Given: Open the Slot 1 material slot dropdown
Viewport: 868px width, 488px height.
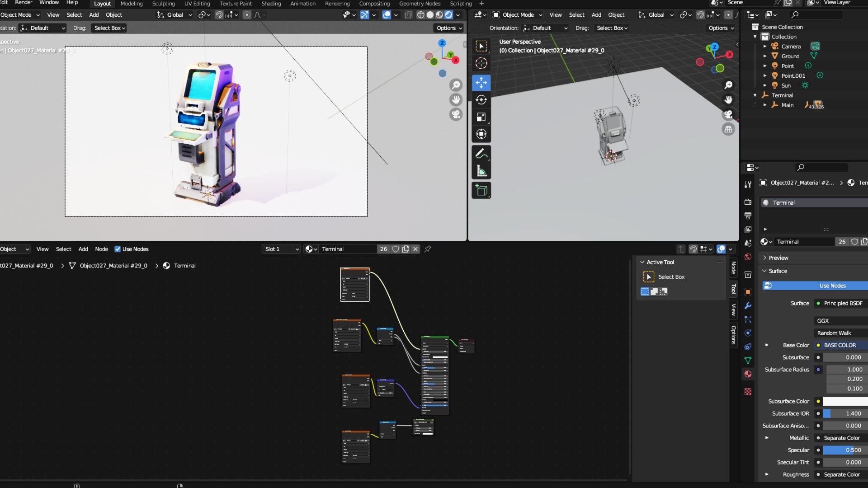Looking at the screenshot, I should click(281, 249).
